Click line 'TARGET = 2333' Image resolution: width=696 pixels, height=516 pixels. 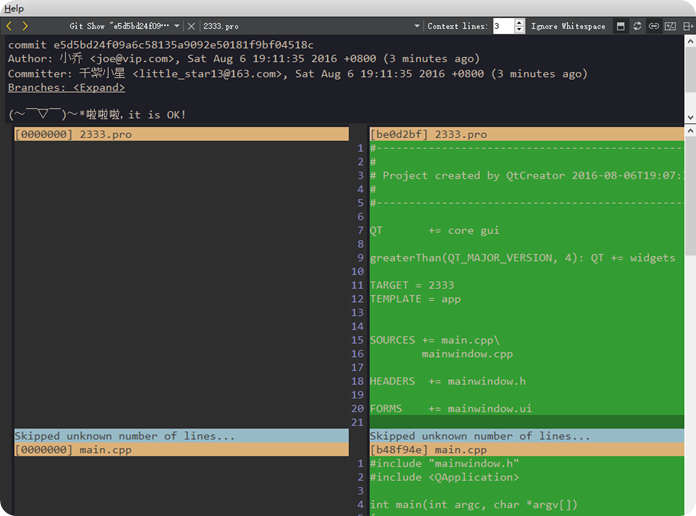412,285
